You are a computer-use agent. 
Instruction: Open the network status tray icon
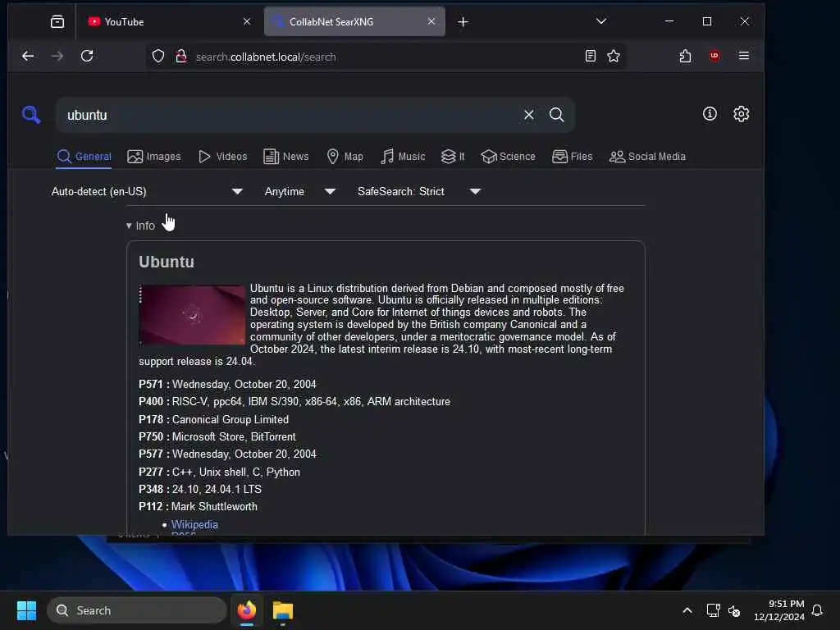click(x=713, y=610)
